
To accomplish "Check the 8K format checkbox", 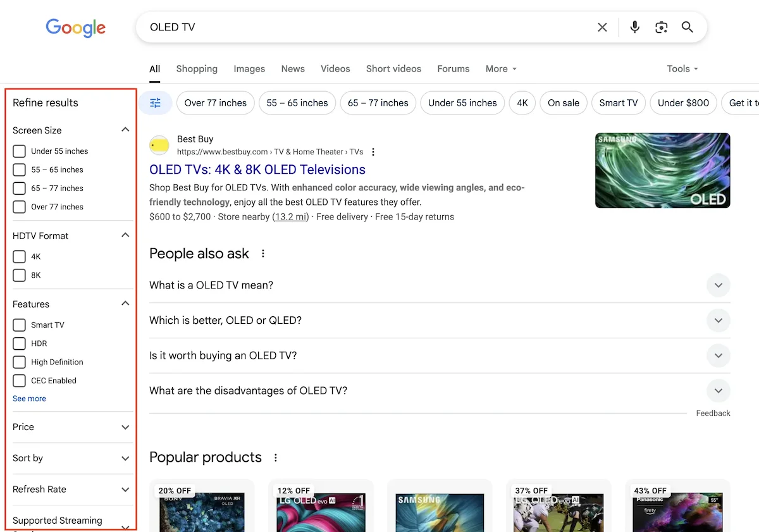I will coord(20,275).
